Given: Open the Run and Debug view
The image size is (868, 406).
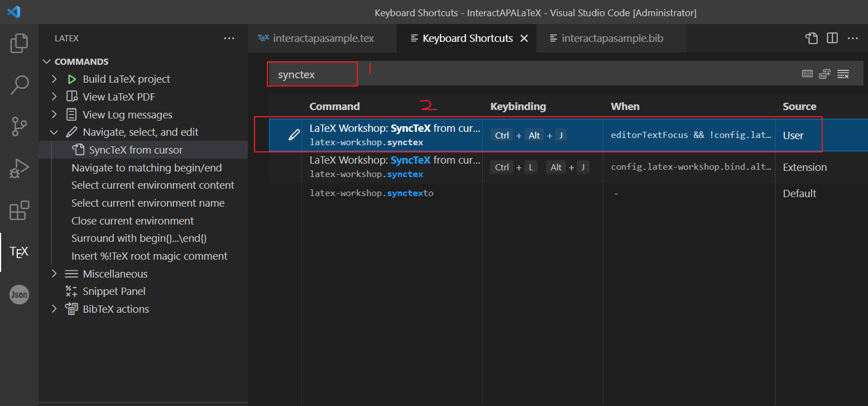Looking at the screenshot, I should pyautogui.click(x=20, y=169).
